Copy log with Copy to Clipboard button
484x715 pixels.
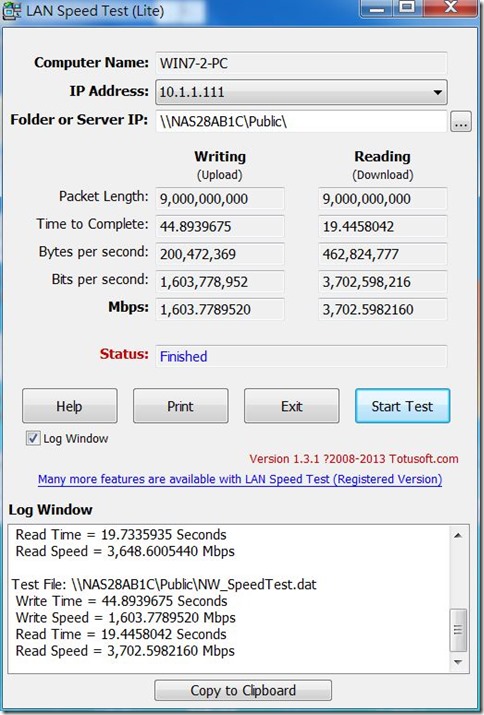[243, 690]
